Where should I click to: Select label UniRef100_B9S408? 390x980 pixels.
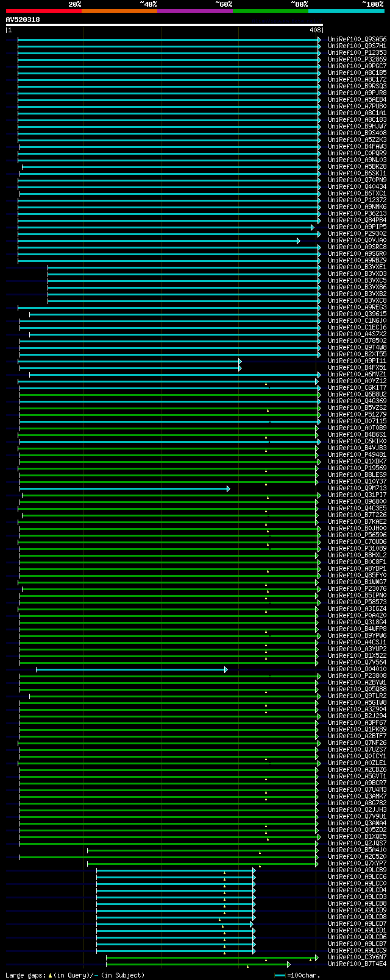[x=357, y=133]
